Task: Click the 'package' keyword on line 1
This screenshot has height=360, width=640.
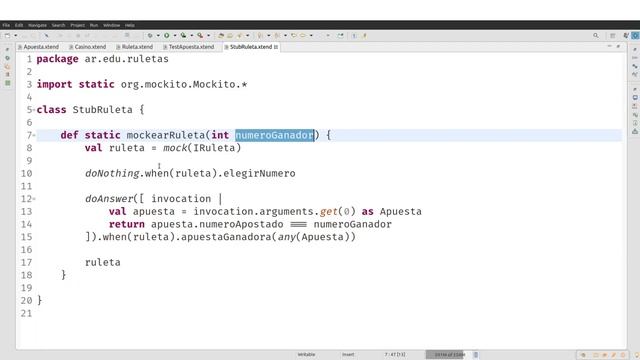Action: pos(58,59)
